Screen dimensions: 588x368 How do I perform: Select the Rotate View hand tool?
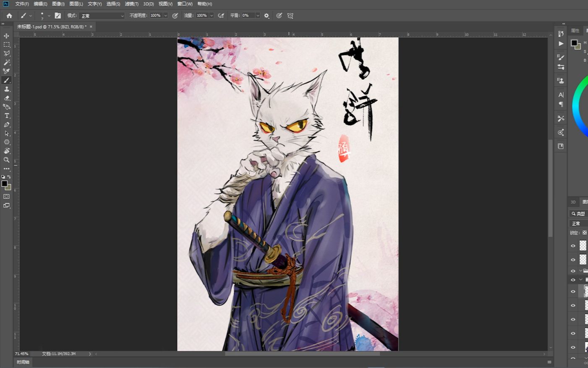[6, 151]
